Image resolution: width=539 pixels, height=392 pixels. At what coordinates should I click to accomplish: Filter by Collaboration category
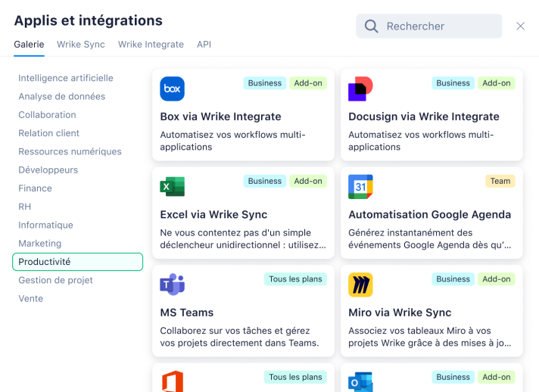(x=47, y=115)
